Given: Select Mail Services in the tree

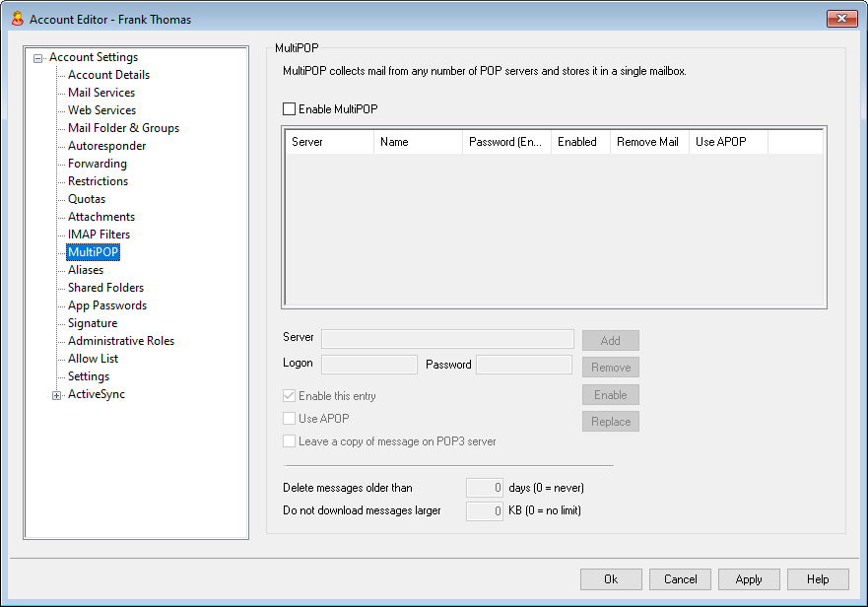Looking at the screenshot, I should coord(101,93).
